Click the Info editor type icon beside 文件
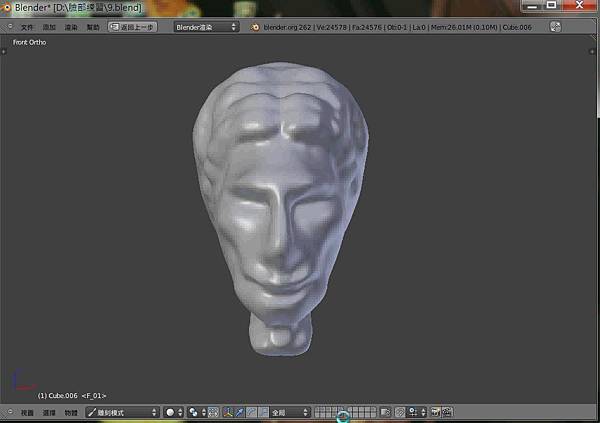Viewport: 600px width, 423px height. (9, 27)
